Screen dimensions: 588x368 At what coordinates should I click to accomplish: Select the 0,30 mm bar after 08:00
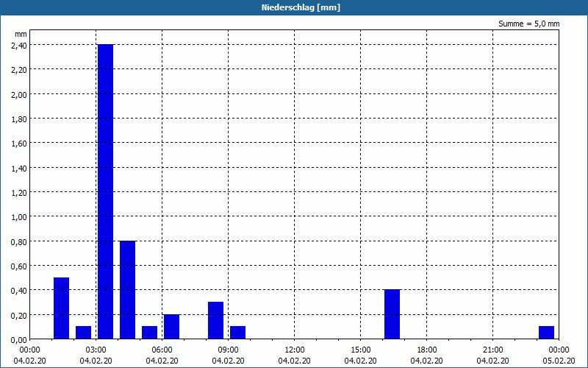[215, 320]
